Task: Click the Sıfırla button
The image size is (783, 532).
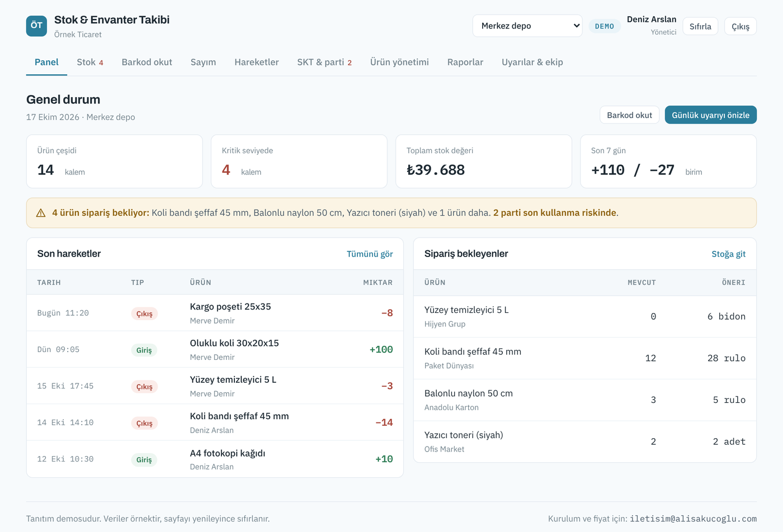Action: pos(700,26)
